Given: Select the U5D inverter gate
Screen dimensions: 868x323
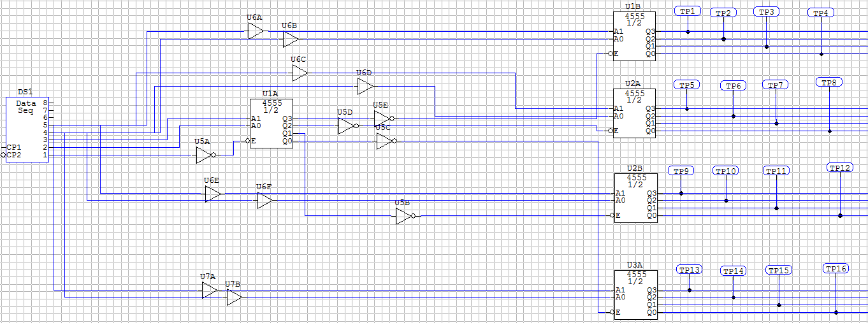Looking at the screenshot, I should point(346,126).
